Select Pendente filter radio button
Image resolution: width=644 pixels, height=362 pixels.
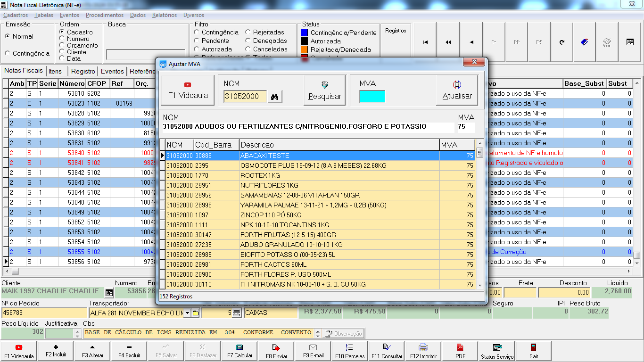(197, 41)
